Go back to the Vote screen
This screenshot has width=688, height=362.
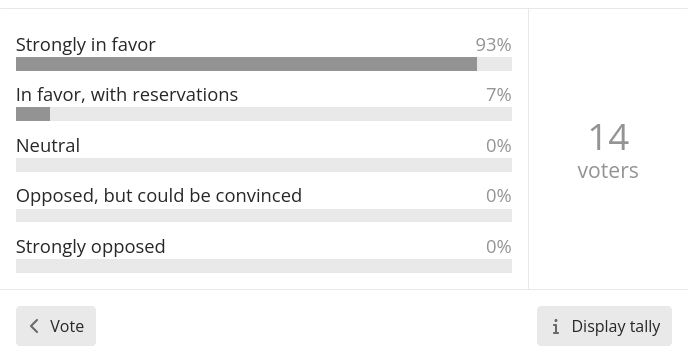(x=56, y=326)
